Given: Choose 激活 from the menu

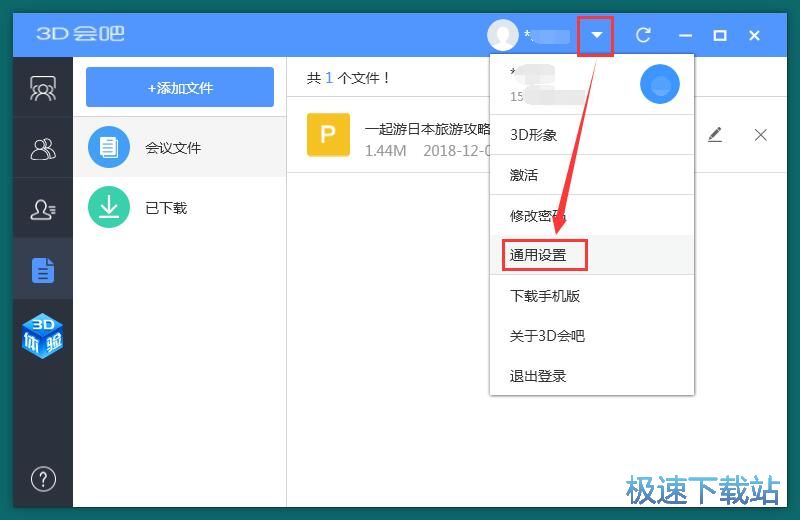Looking at the screenshot, I should (592, 175).
